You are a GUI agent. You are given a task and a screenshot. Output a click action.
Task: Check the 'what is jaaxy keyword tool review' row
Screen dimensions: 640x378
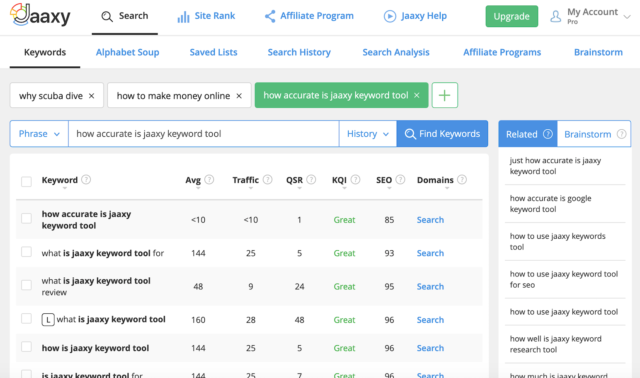click(27, 285)
